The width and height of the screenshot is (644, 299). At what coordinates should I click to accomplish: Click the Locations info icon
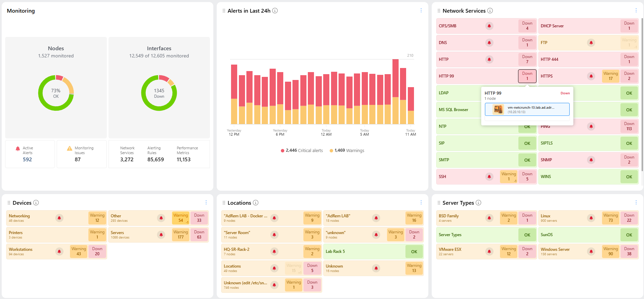tap(256, 203)
